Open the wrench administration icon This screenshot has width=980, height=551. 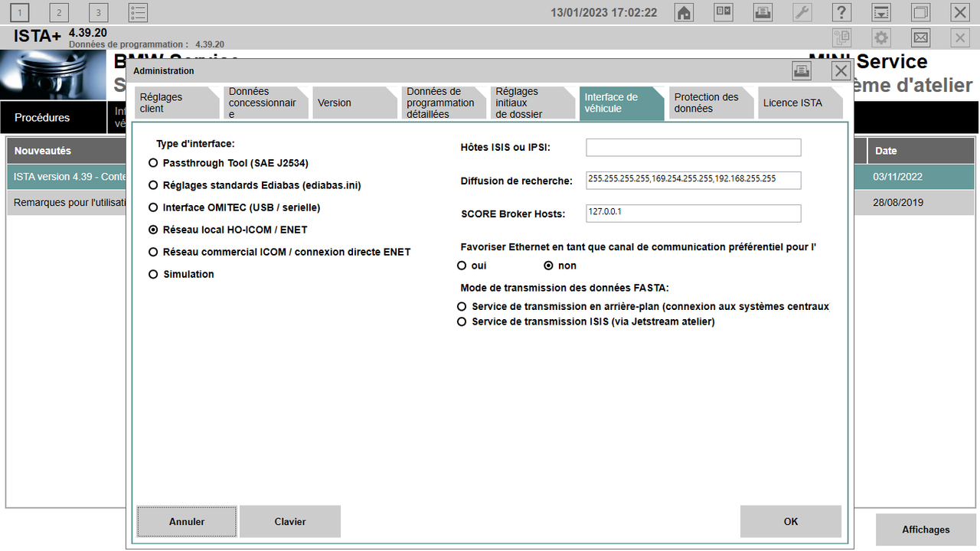tap(802, 12)
